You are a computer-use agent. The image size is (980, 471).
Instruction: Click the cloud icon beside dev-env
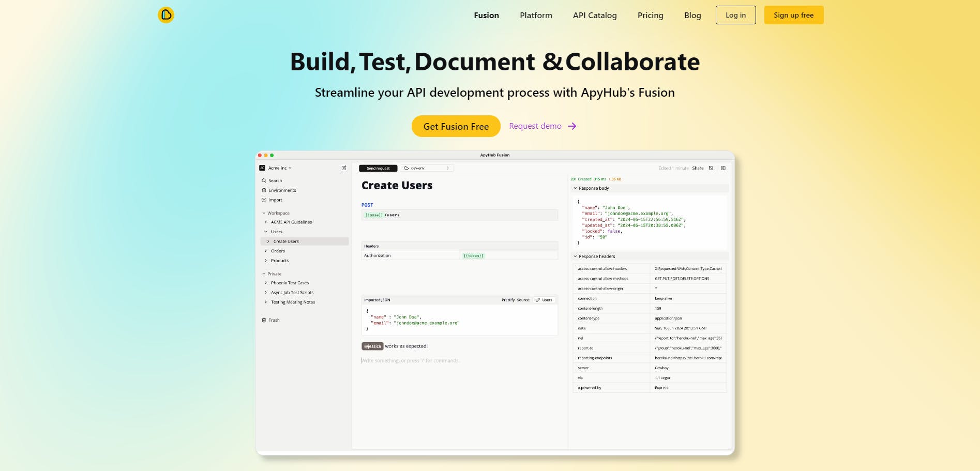pos(406,168)
